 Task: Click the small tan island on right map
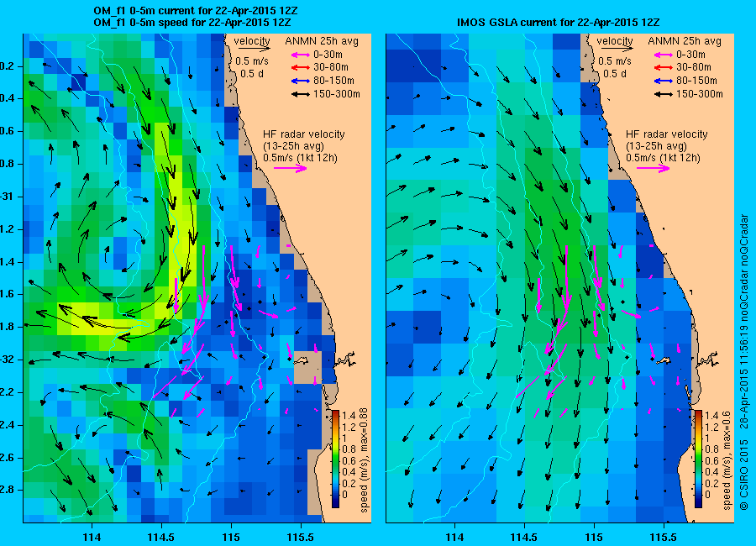(664, 360)
